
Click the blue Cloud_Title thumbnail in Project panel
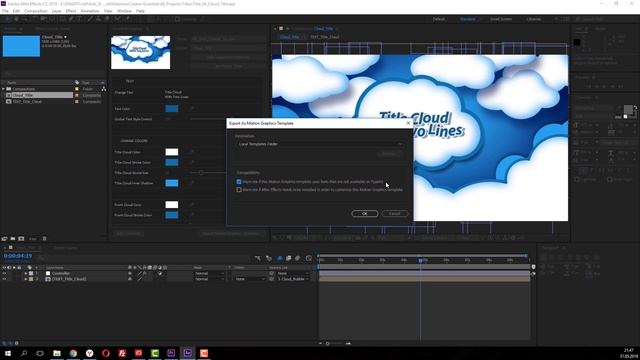click(21, 46)
